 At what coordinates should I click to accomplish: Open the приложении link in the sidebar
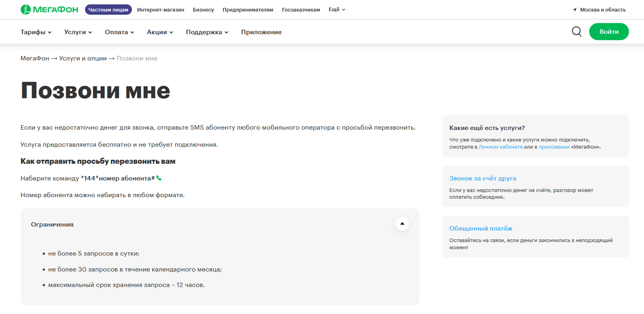(x=554, y=147)
